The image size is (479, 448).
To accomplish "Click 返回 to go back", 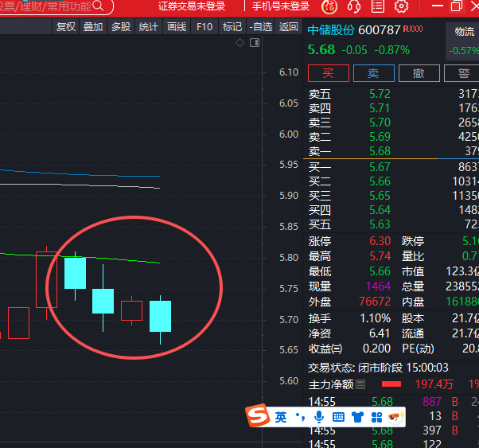I will [288, 27].
